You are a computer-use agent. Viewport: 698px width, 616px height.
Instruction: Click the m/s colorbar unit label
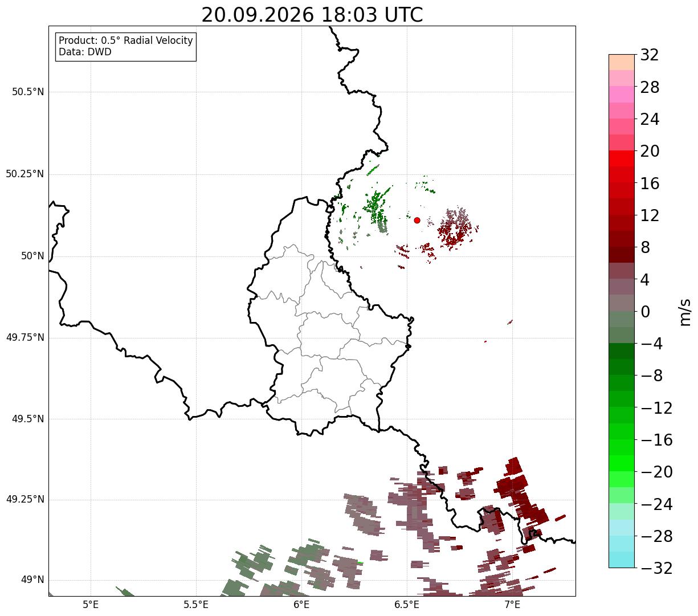(684, 311)
